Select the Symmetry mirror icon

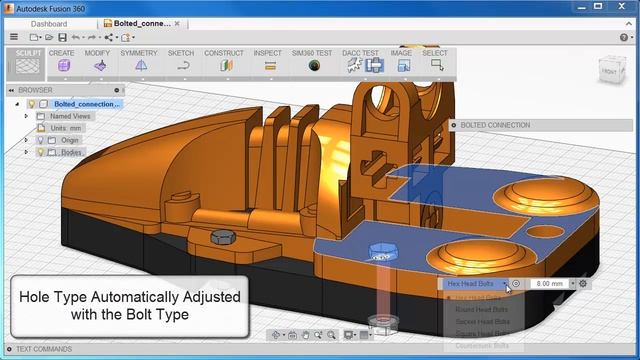141,65
